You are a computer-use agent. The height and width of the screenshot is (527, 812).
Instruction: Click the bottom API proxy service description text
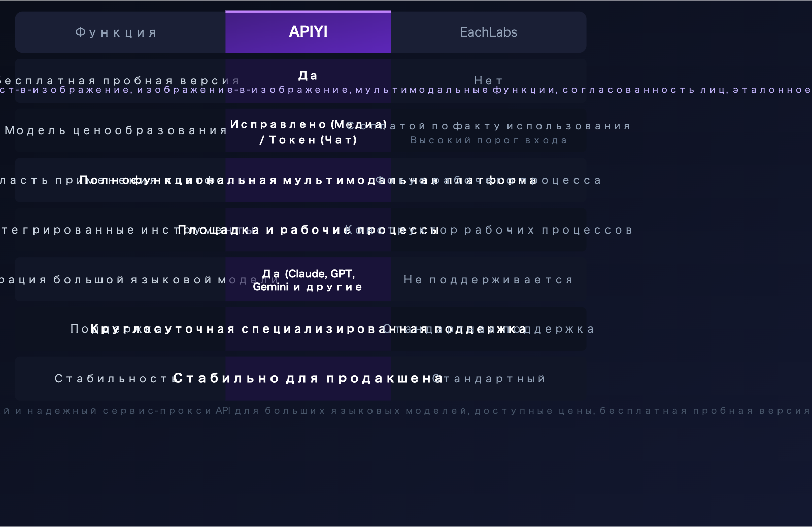(x=406, y=410)
